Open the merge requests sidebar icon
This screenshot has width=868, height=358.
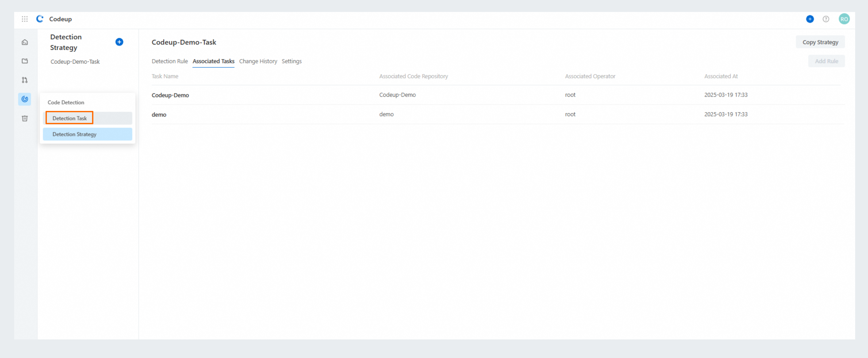[x=25, y=80]
